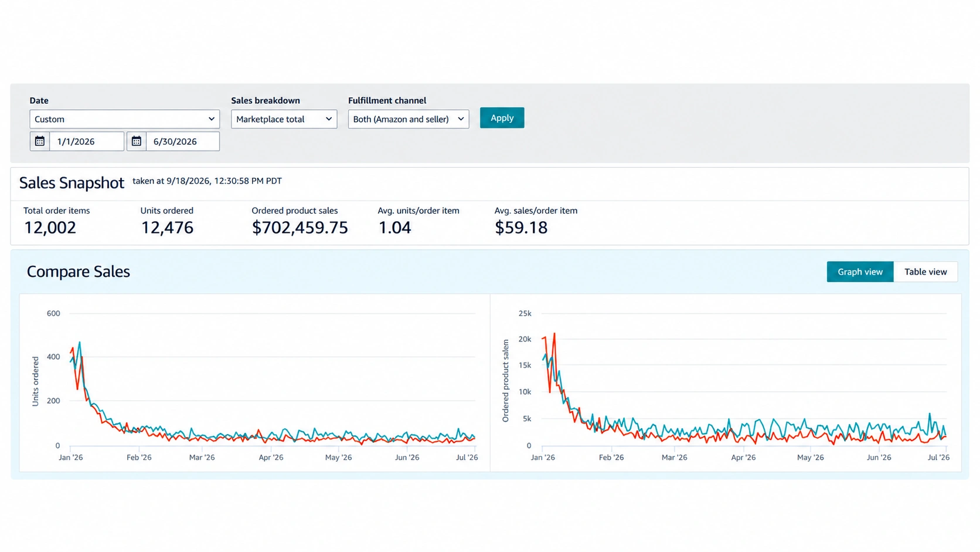This screenshot has width=980, height=552.
Task: Select the Total order items value 12,002
Action: 50,228
